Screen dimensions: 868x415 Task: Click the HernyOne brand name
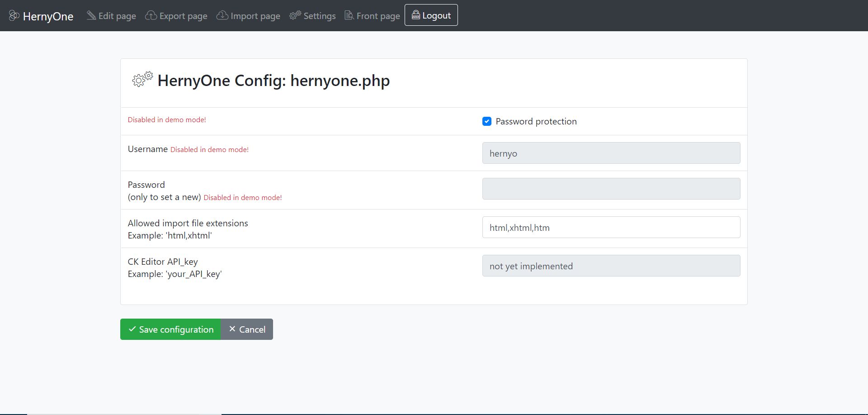pyautogui.click(x=48, y=16)
